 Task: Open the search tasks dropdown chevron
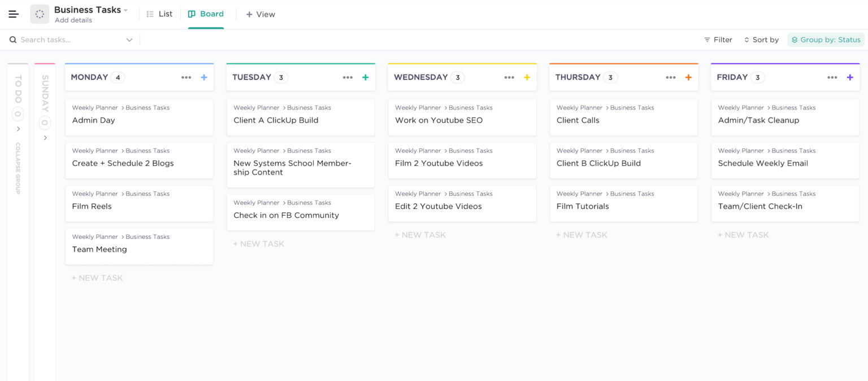click(x=129, y=40)
